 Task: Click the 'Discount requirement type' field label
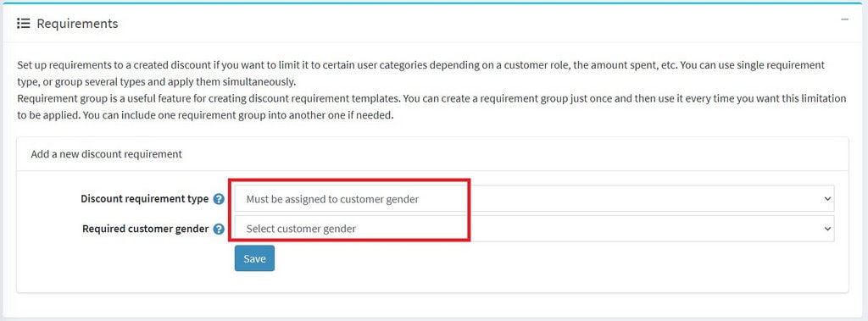[144, 199]
